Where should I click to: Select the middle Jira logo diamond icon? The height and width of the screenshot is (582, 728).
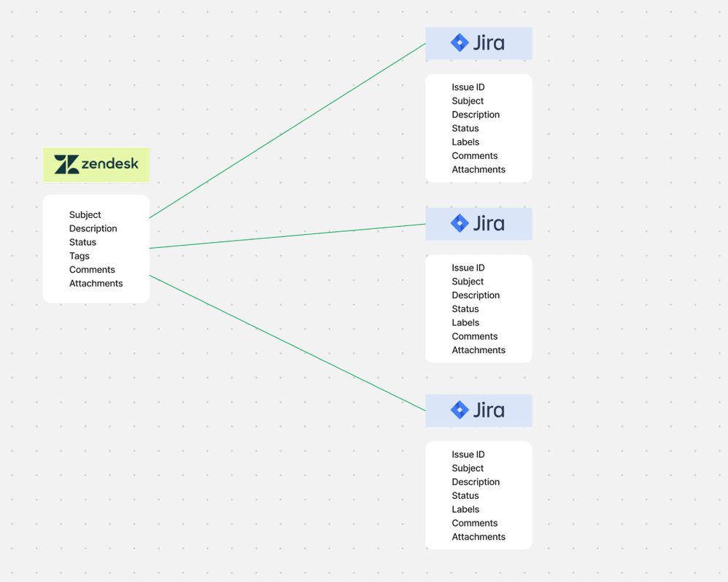(460, 223)
